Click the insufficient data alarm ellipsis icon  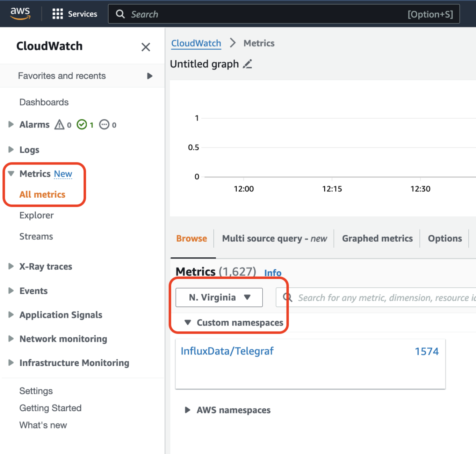(x=104, y=125)
